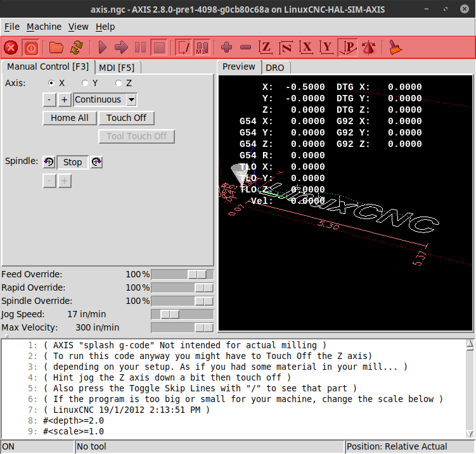
Task: Increase spindle speed plus button
Action: (x=65, y=181)
